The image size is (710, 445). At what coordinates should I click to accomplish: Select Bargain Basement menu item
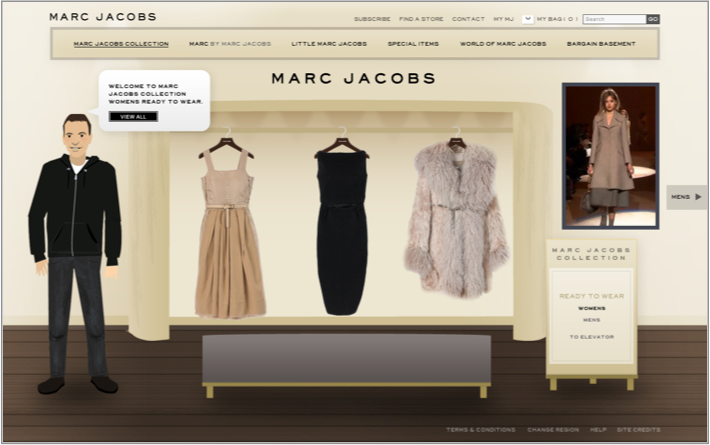[x=601, y=44]
